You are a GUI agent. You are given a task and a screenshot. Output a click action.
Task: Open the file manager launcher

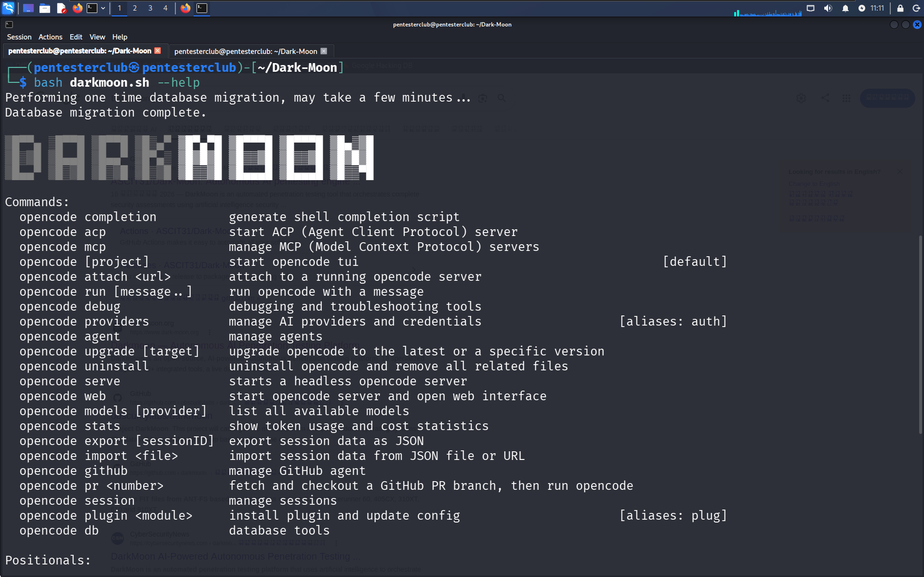[x=45, y=8]
